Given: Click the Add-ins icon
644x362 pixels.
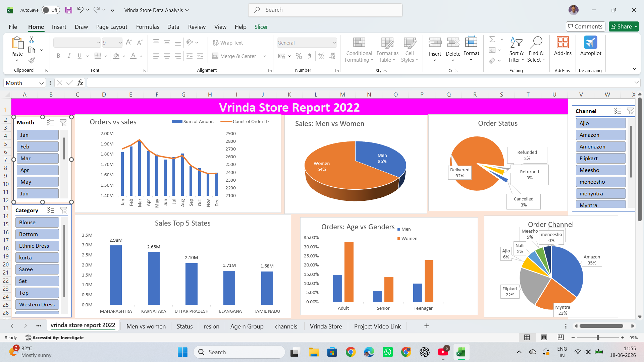Looking at the screenshot, I should [562, 43].
